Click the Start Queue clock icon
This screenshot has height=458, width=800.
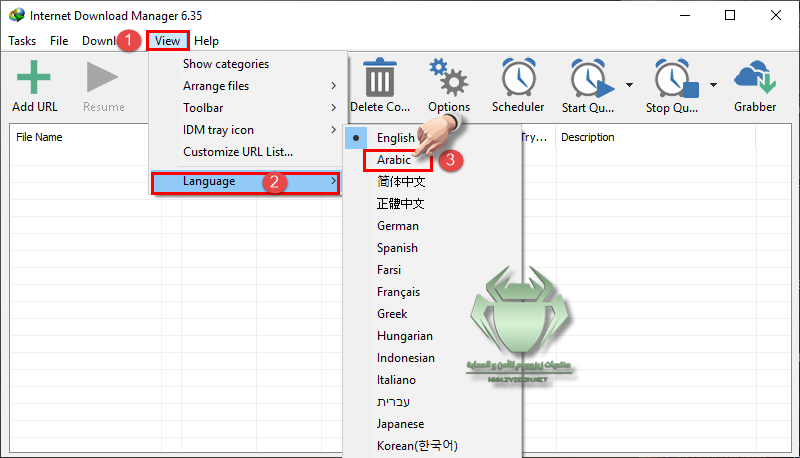[x=591, y=78]
